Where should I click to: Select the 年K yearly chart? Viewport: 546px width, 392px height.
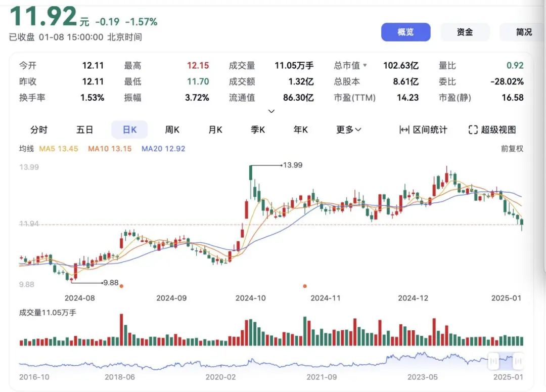pyautogui.click(x=301, y=130)
